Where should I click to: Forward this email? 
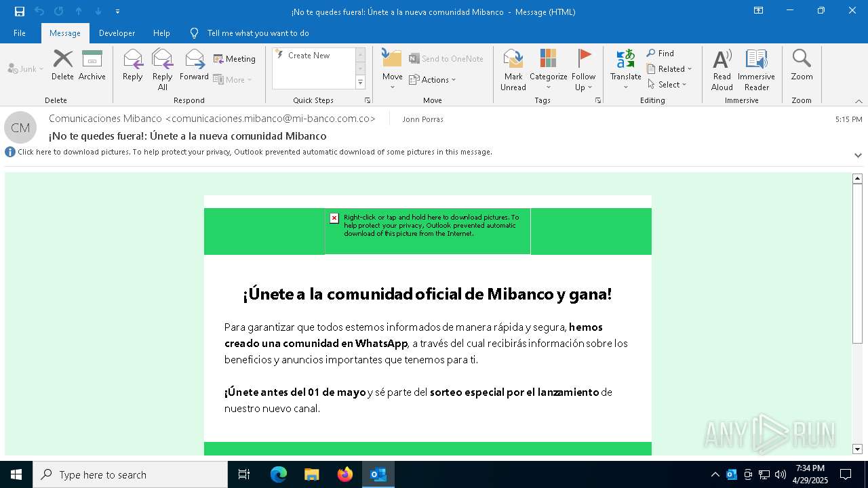195,66
